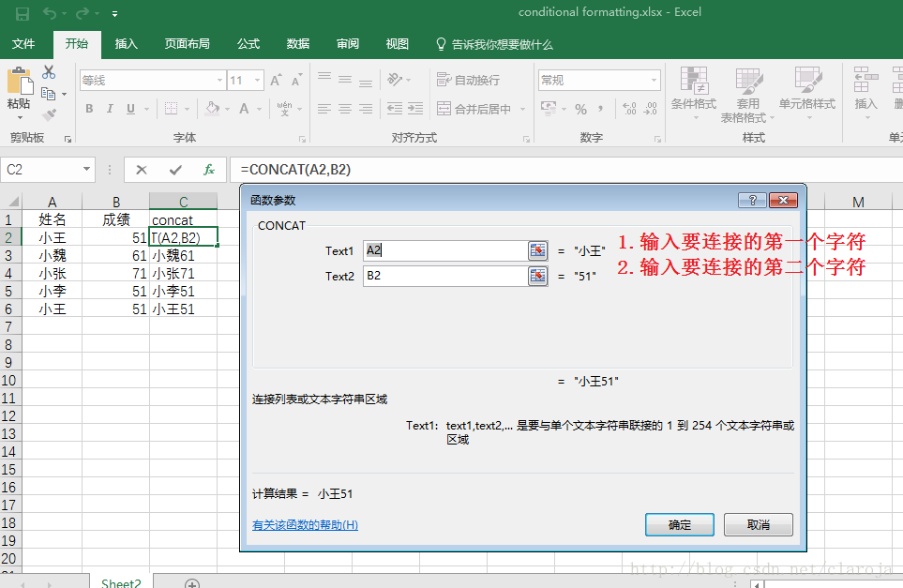Click the Insert Function fx button

209,170
